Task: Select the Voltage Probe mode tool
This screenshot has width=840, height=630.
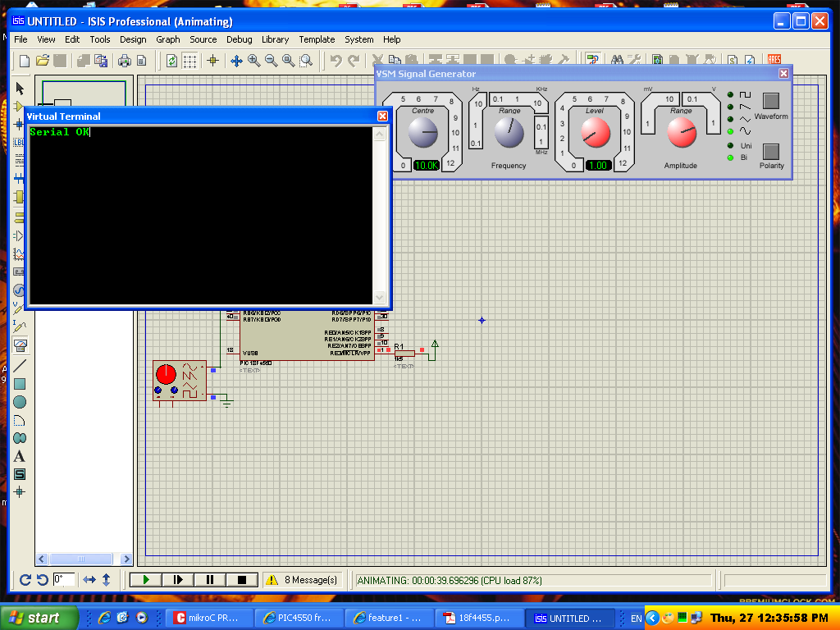Action: (x=20, y=308)
